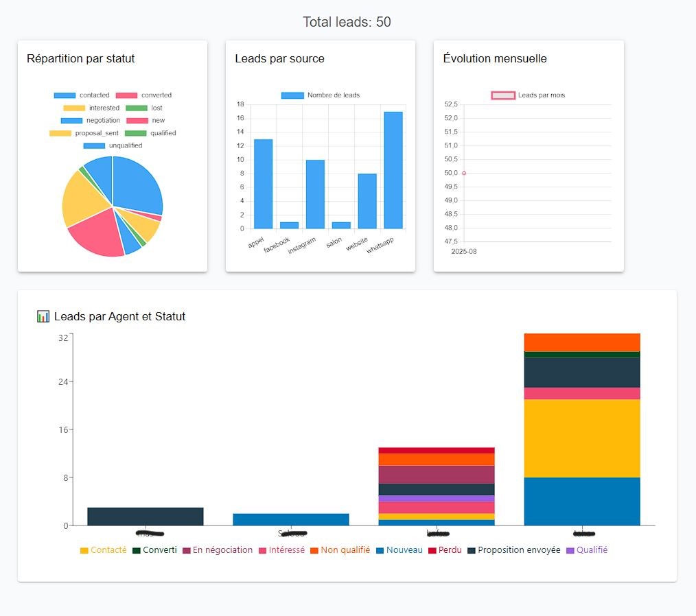Toggle 'Contacté' in the agent chart legend

point(104,550)
